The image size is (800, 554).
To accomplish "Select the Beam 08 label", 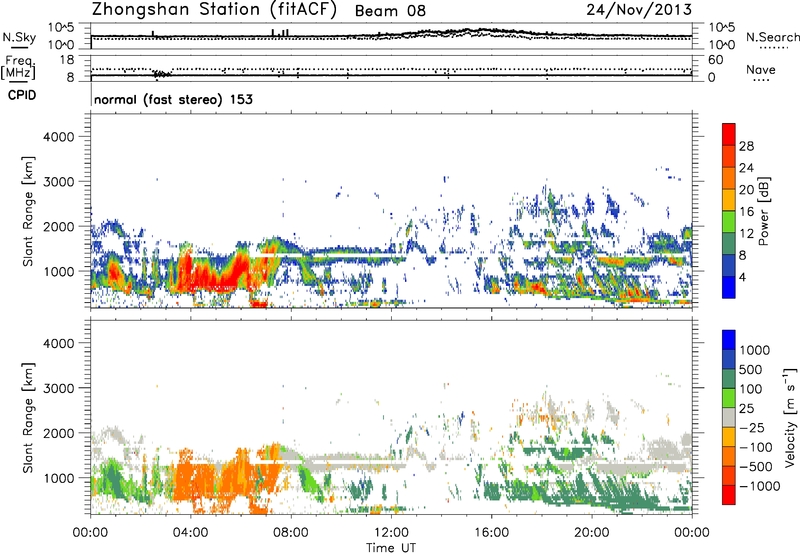I will click(x=390, y=11).
